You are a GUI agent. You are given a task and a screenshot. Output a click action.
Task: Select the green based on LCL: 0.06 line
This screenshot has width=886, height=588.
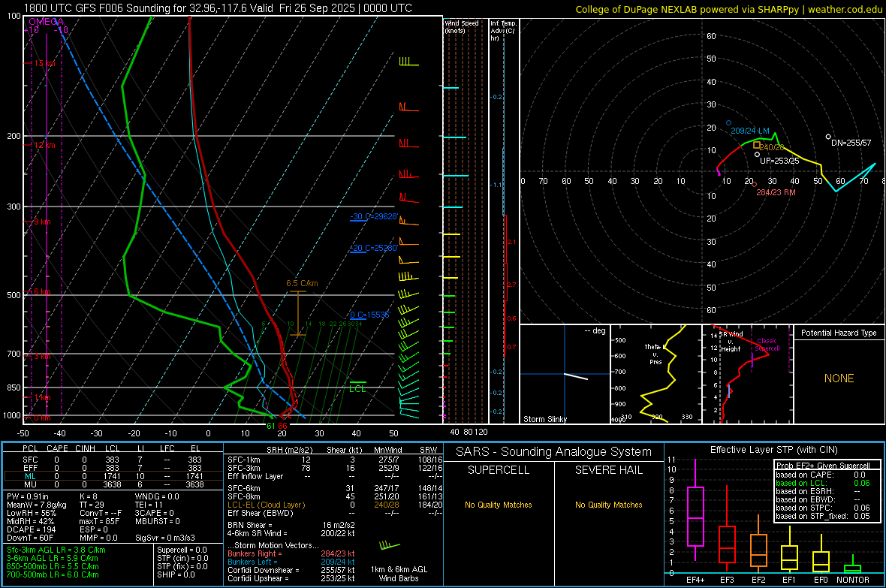pyautogui.click(x=823, y=483)
